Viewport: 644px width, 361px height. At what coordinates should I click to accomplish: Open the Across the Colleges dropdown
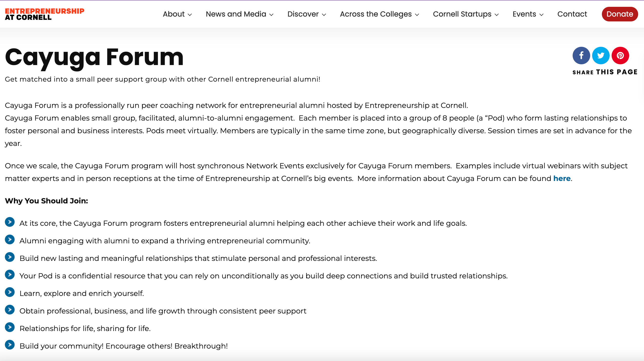click(x=379, y=14)
